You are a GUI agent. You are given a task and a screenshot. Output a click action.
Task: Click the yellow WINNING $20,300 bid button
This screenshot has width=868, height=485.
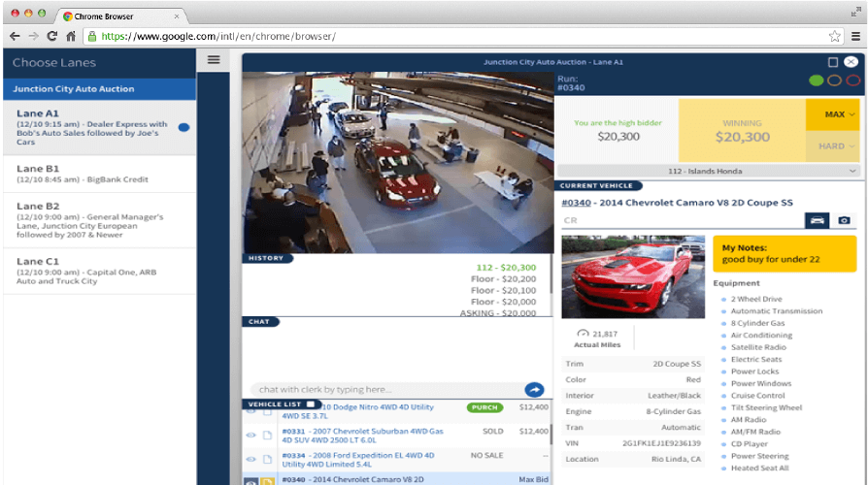click(742, 131)
